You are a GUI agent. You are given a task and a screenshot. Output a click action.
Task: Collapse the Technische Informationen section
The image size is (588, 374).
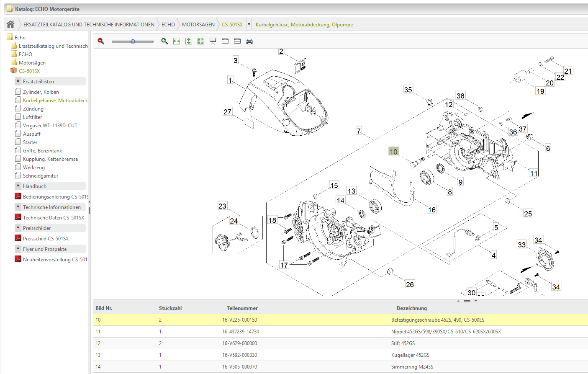tap(18, 207)
